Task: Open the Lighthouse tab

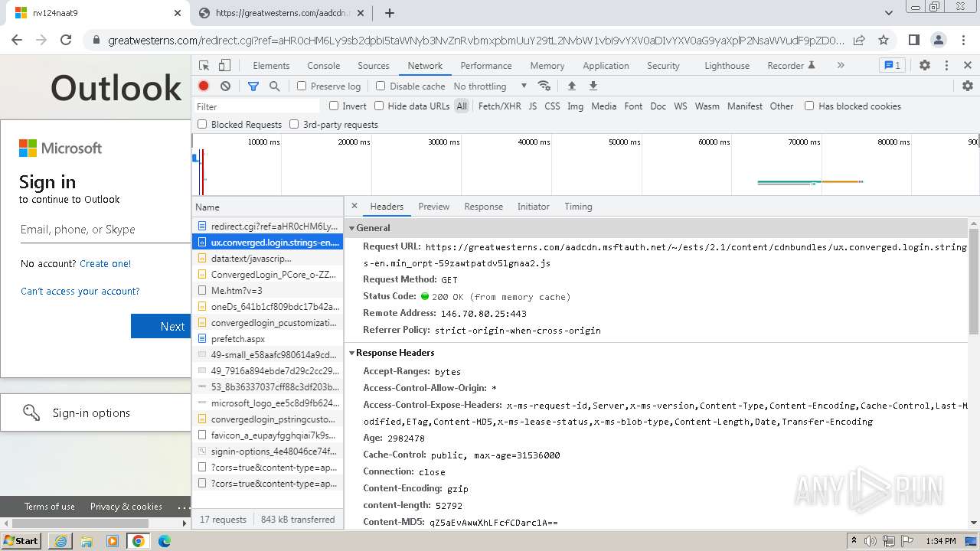Action: tap(727, 66)
